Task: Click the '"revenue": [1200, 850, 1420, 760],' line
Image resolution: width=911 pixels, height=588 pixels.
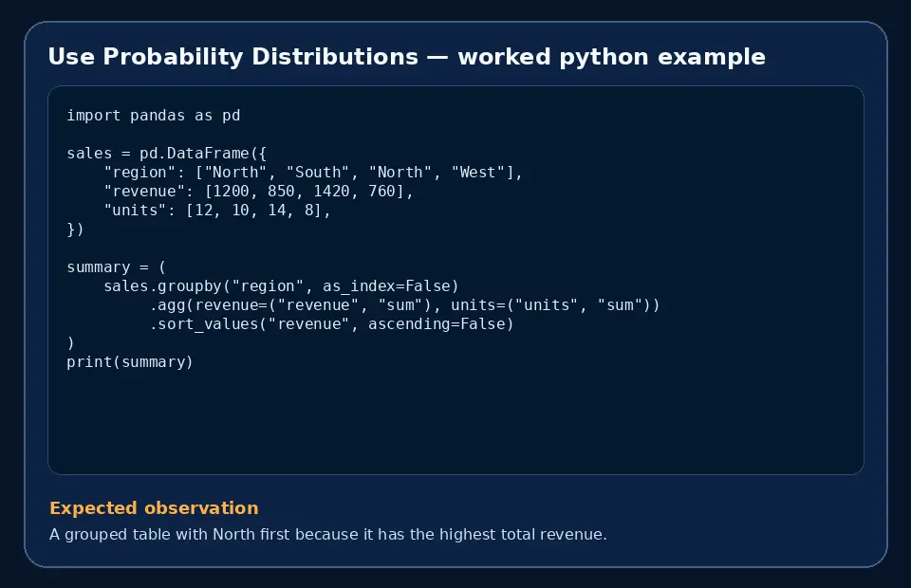Action: click(x=258, y=192)
